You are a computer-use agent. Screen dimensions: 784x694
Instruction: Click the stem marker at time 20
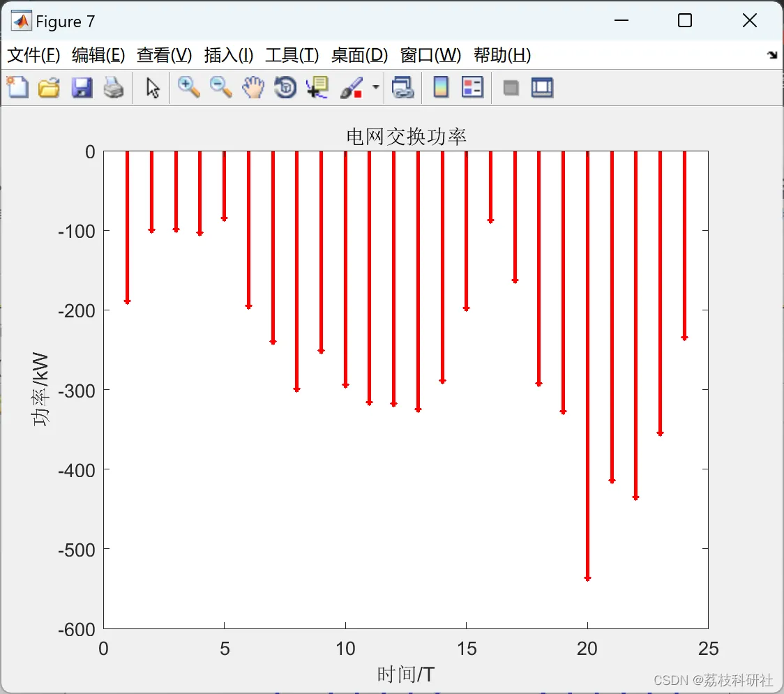587,578
